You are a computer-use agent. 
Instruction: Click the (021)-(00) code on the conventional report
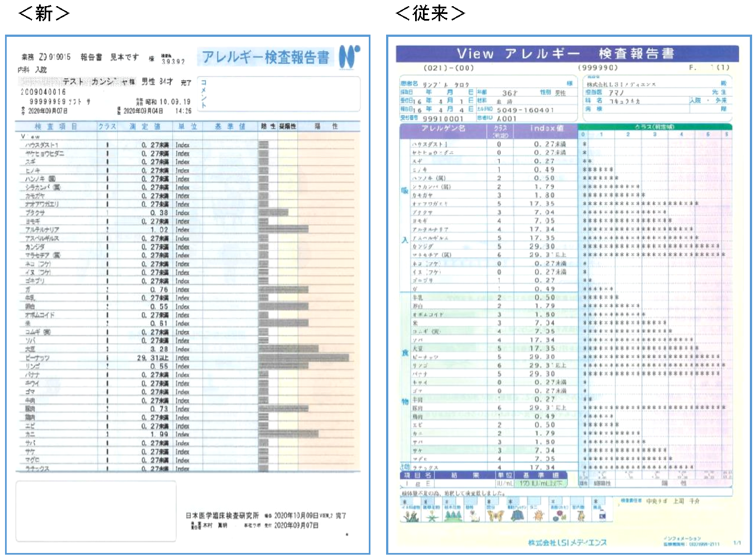[x=449, y=68]
